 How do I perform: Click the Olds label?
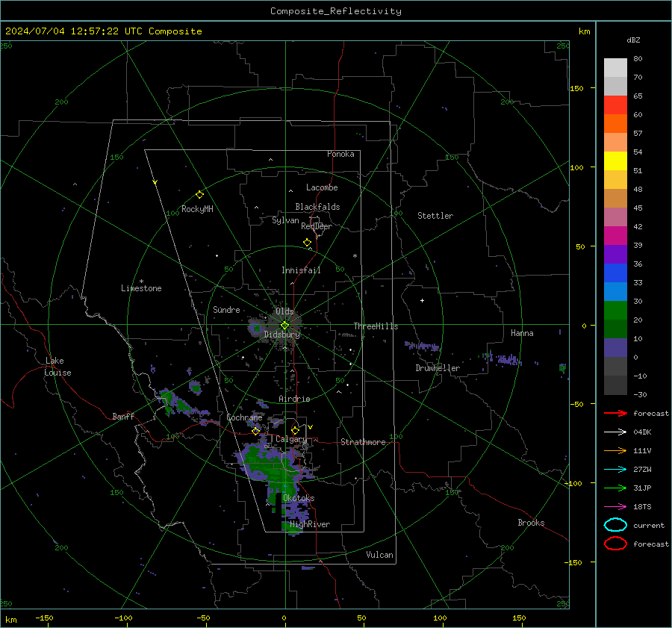pos(284,311)
